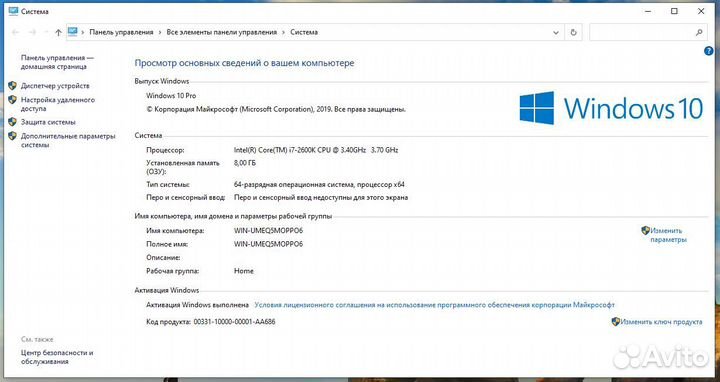Open Microsoft license agreement terms link
This screenshot has width=720, height=382.
click(434, 305)
